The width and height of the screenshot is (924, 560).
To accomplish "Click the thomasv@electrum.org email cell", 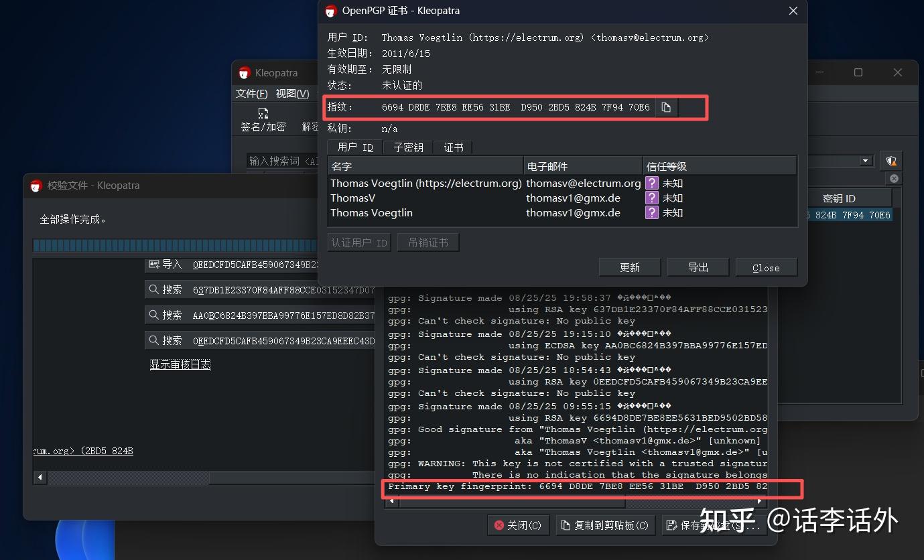I will 584,183.
